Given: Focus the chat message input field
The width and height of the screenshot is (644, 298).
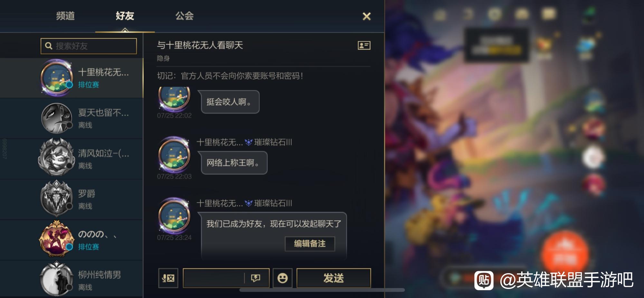Looking at the screenshot, I should 213,278.
